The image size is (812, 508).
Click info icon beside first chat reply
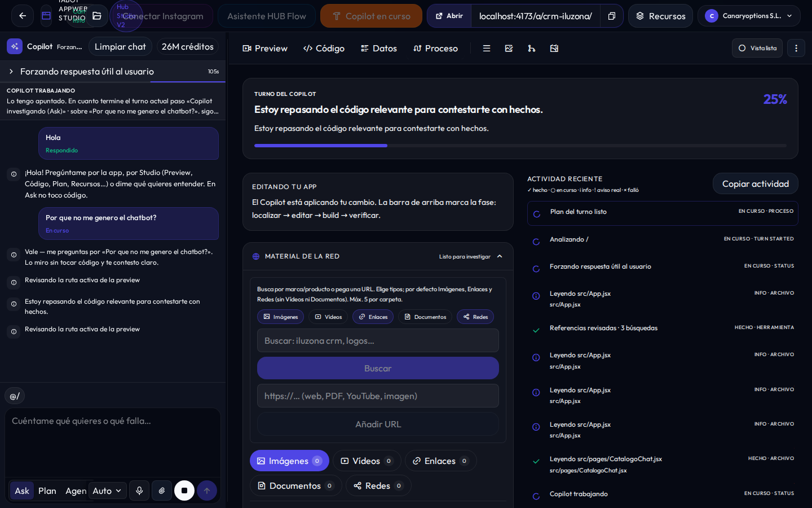pyautogui.click(x=14, y=174)
